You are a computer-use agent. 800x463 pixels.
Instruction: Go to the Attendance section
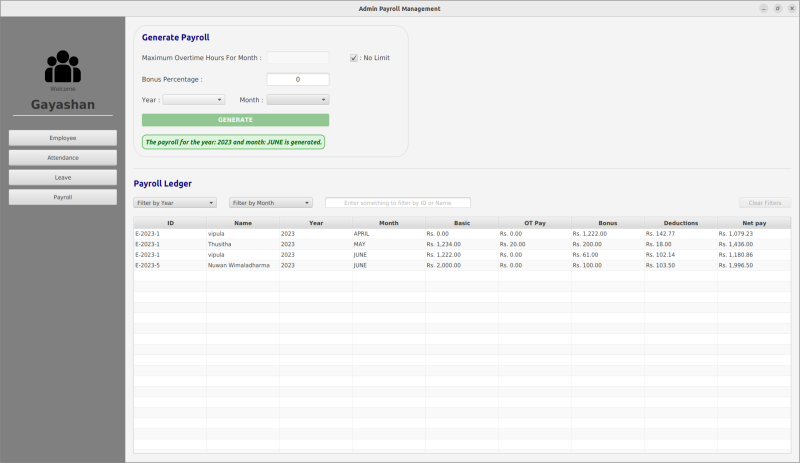63,158
